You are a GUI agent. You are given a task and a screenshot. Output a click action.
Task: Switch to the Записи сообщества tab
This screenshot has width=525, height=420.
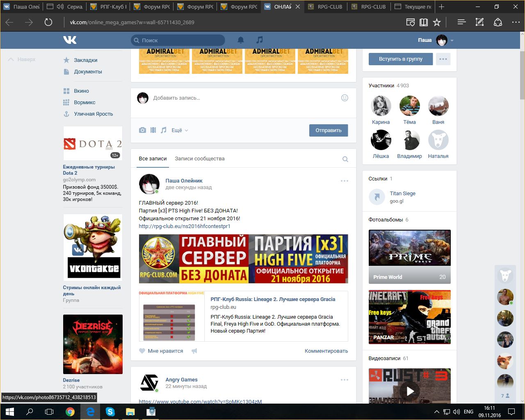199,159
